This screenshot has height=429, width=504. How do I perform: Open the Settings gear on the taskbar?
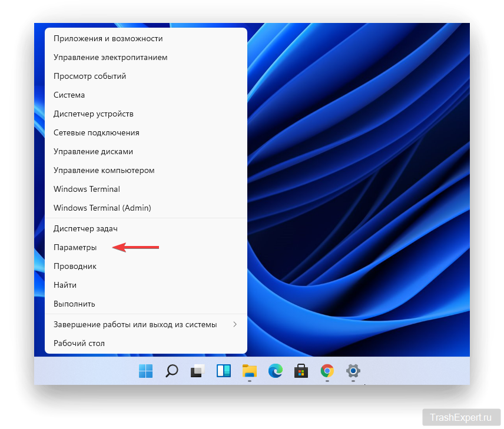click(353, 371)
